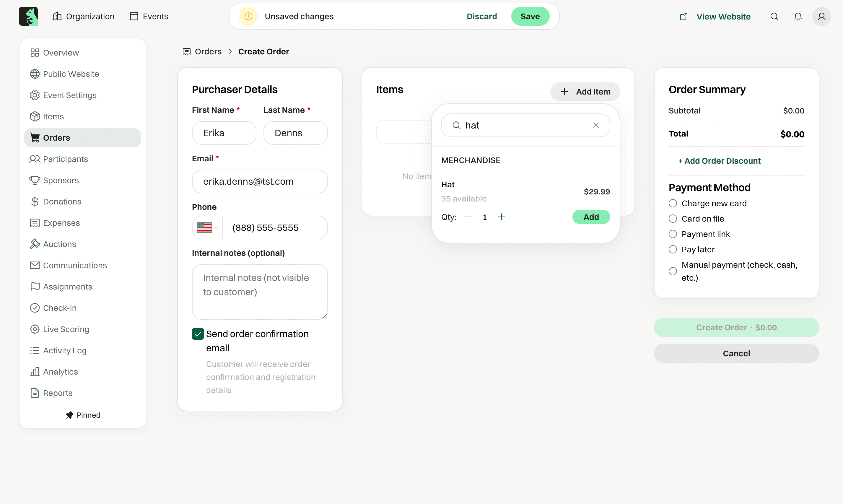Viewport: 843px width, 504px height.
Task: Click the app logo icon
Action: pyautogui.click(x=28, y=16)
